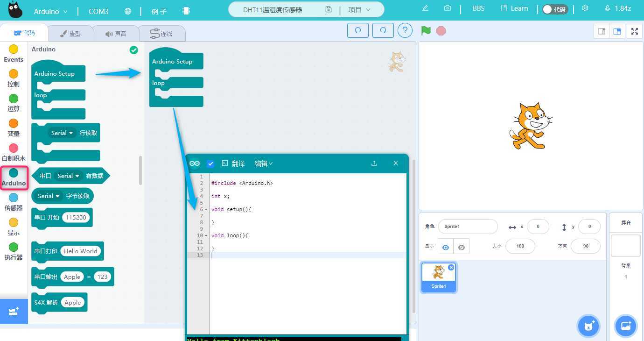Select the 传感器 sensor category
Viewport: 644px width, 341px height.
pyautogui.click(x=14, y=202)
